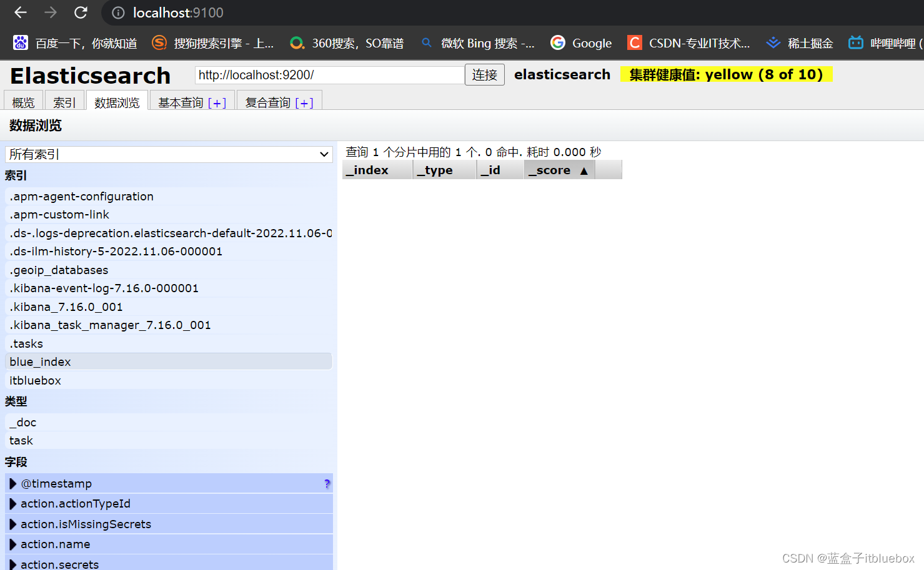
Task: Sort by the _index column header
Action: point(377,170)
